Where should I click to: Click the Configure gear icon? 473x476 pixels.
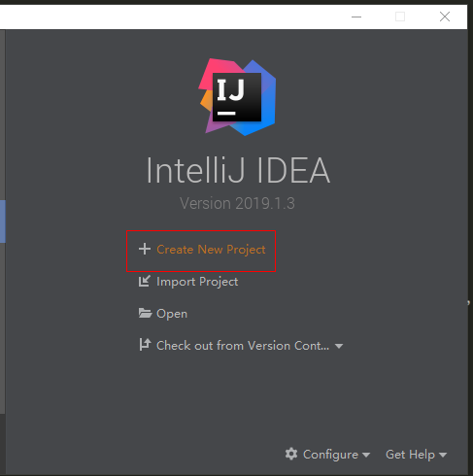(291, 454)
